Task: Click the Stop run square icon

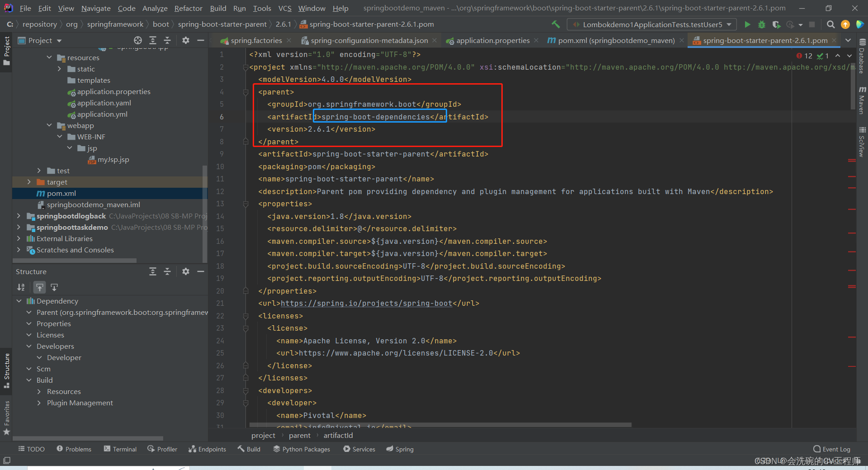Action: click(812, 24)
